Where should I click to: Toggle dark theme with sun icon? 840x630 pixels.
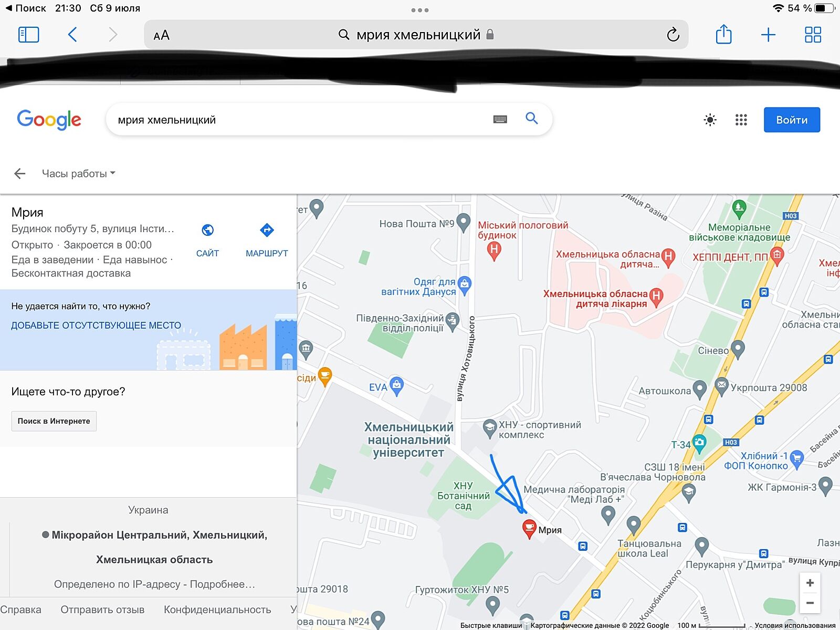point(710,120)
